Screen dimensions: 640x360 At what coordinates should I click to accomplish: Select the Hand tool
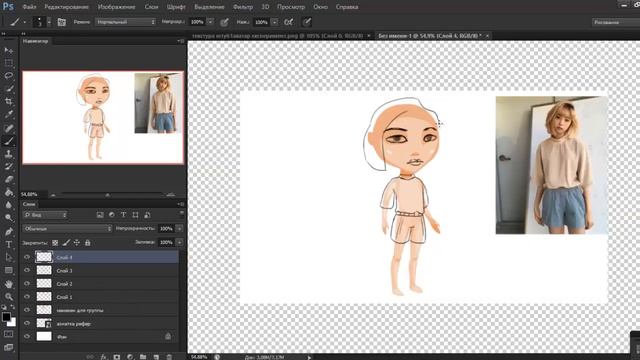[x=9, y=284]
